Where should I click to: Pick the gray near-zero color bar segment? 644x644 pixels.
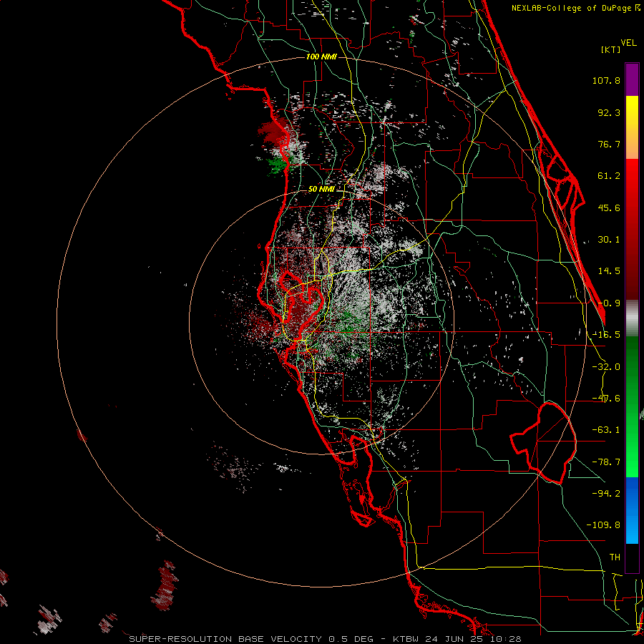[632, 318]
